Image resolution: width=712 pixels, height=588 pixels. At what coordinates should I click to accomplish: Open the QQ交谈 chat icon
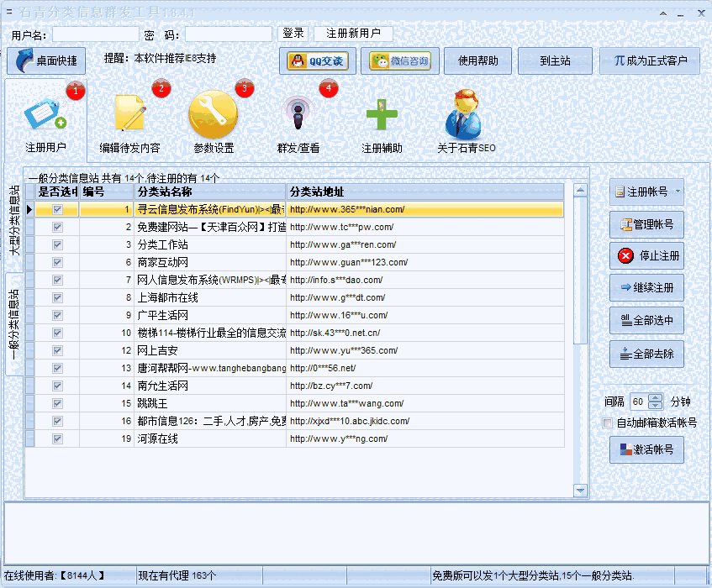(316, 60)
